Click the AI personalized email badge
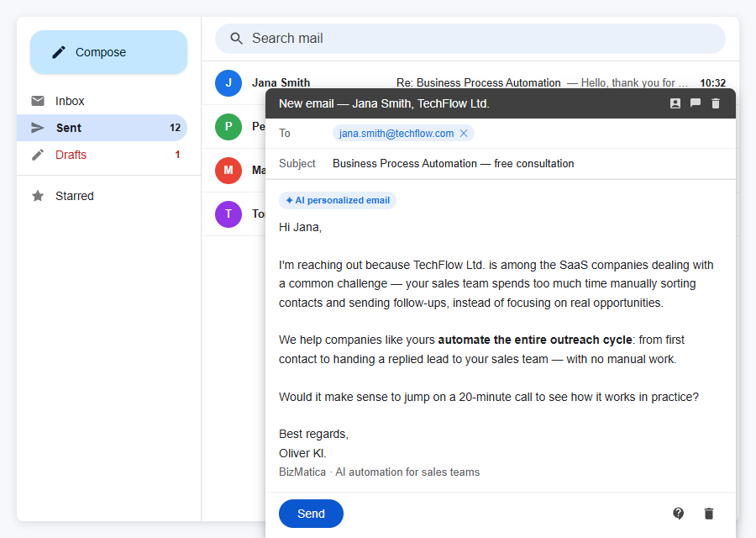Screen dimensions: 756x538 [x=338, y=200]
